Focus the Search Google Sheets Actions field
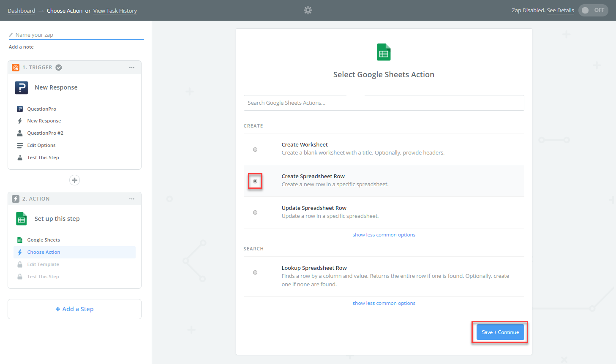This screenshot has width=616, height=364. [x=384, y=103]
